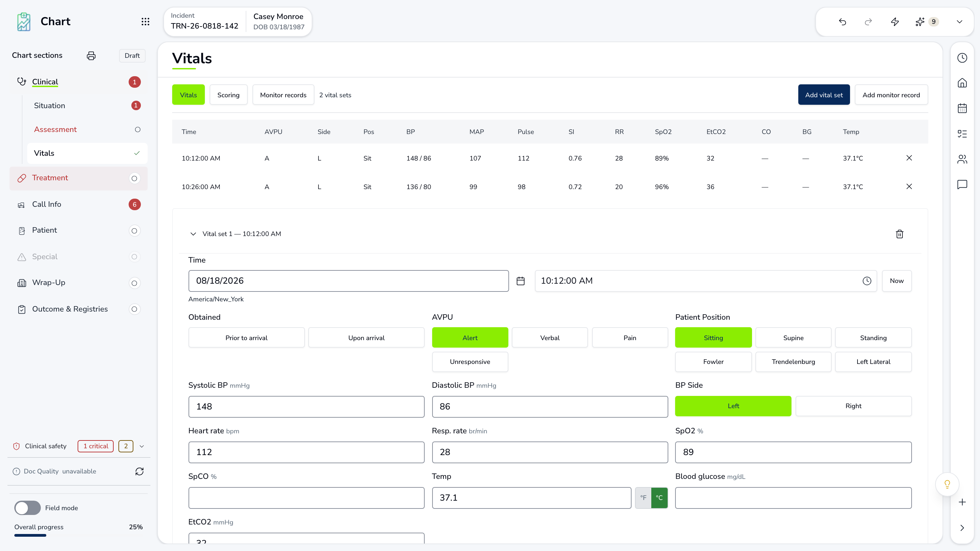Set time with Now button
This screenshot has height=551, width=980.
[x=897, y=281]
